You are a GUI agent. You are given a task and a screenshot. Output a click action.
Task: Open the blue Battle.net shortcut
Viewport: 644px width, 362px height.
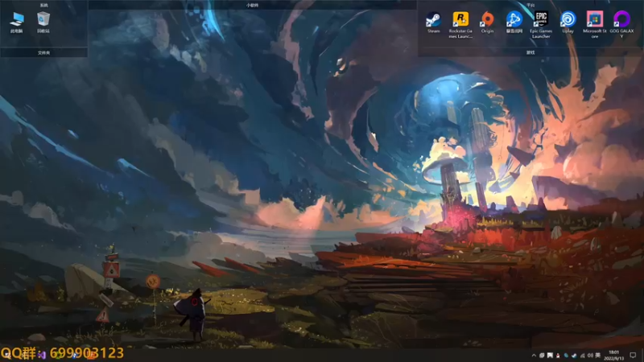tap(514, 23)
